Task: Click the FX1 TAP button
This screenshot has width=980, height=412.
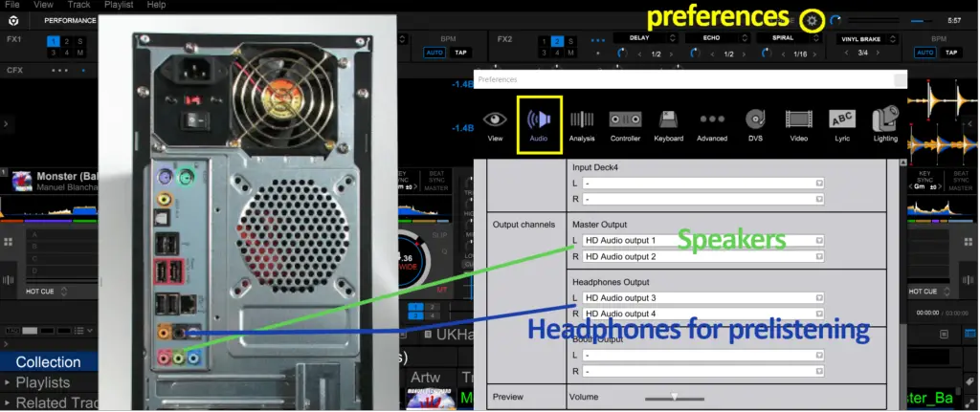Action: [x=460, y=53]
